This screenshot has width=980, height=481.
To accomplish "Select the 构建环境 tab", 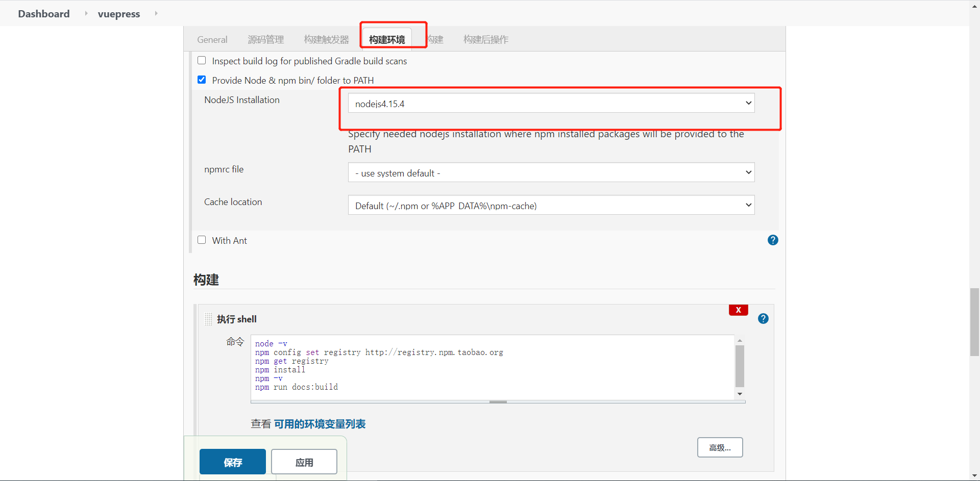I will pos(387,40).
